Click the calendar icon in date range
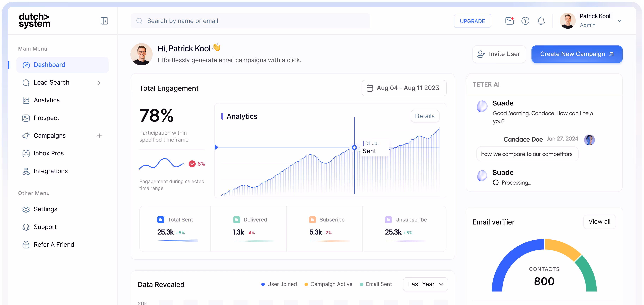The image size is (644, 305). [370, 88]
